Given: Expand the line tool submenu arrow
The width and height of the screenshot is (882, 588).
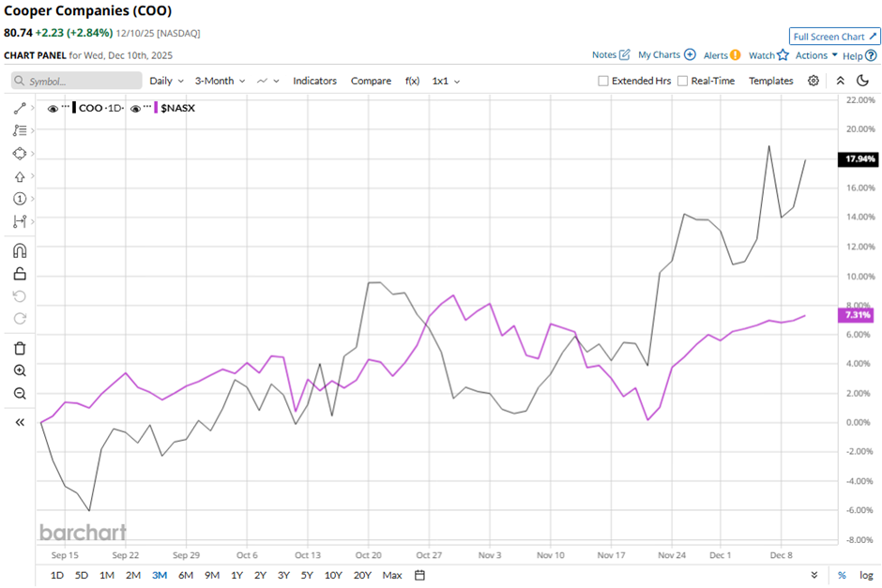Looking at the screenshot, I should pos(33,108).
